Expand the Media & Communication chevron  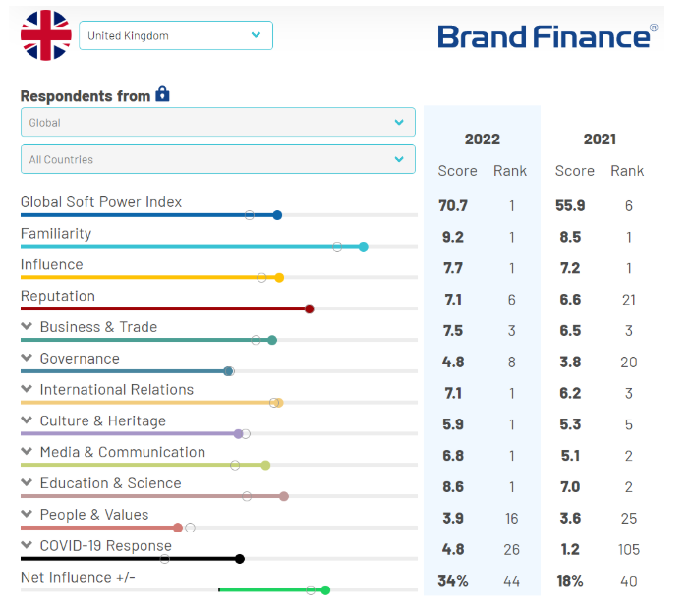click(x=27, y=453)
